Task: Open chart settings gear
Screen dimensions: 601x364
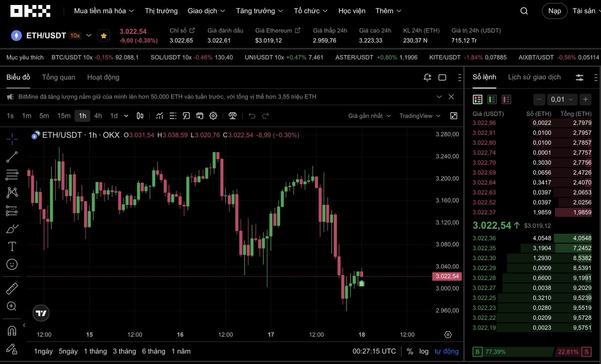Action: tap(213, 116)
